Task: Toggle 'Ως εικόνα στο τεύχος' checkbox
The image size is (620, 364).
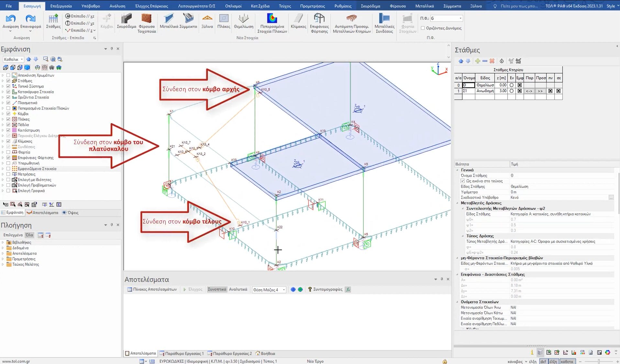Action: [x=463, y=181]
